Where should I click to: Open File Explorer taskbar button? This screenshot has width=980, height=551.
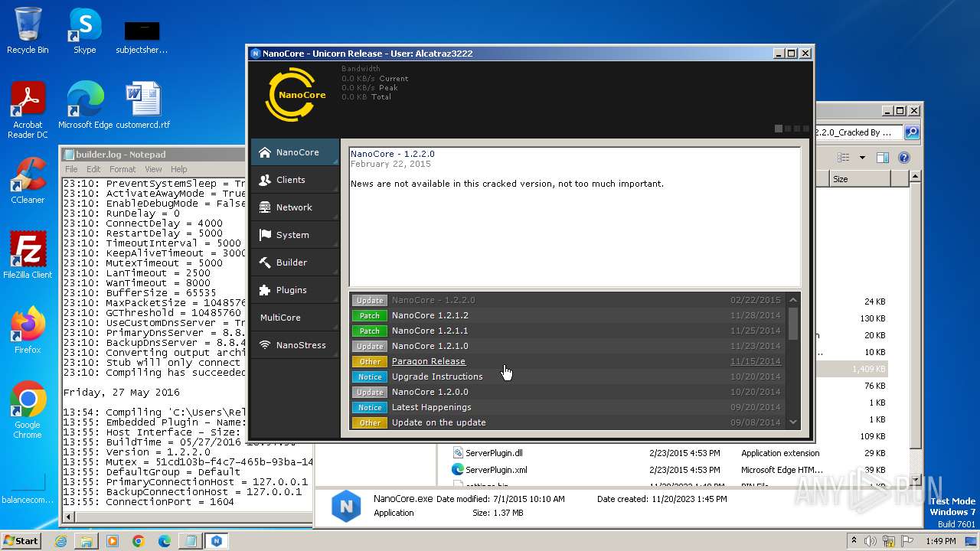pyautogui.click(x=87, y=541)
